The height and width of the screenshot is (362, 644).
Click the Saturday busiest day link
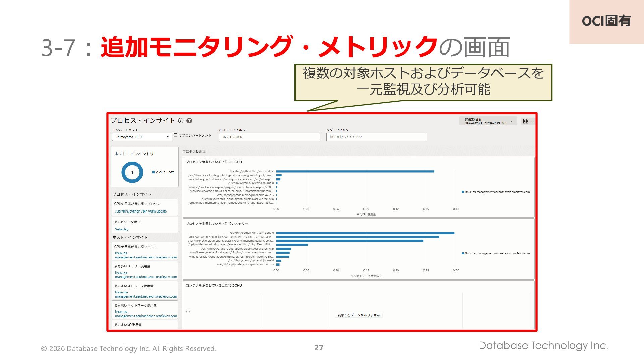[x=122, y=229]
